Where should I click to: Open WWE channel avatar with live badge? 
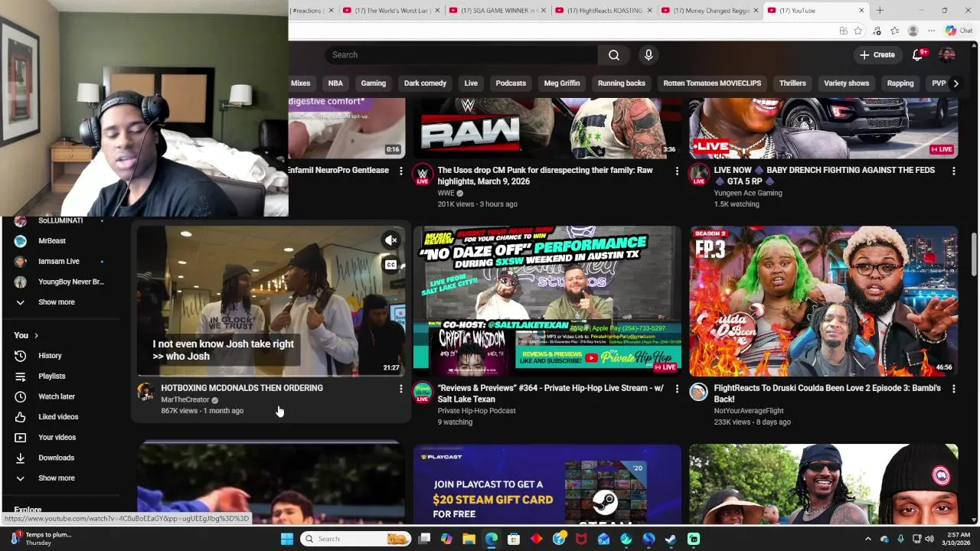(422, 175)
